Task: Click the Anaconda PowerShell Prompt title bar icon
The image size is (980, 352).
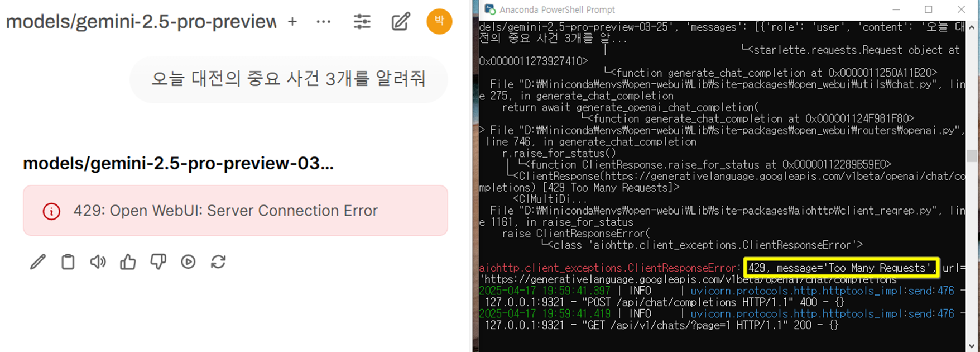Action: (490, 9)
